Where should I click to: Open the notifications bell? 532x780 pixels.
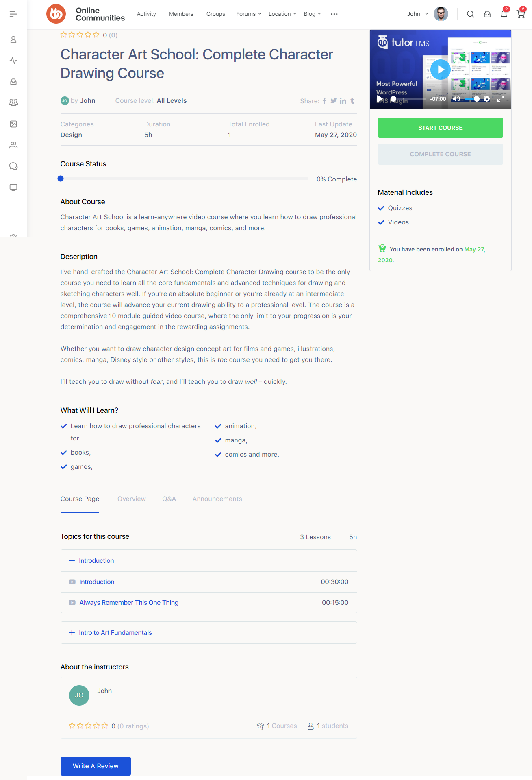504,14
